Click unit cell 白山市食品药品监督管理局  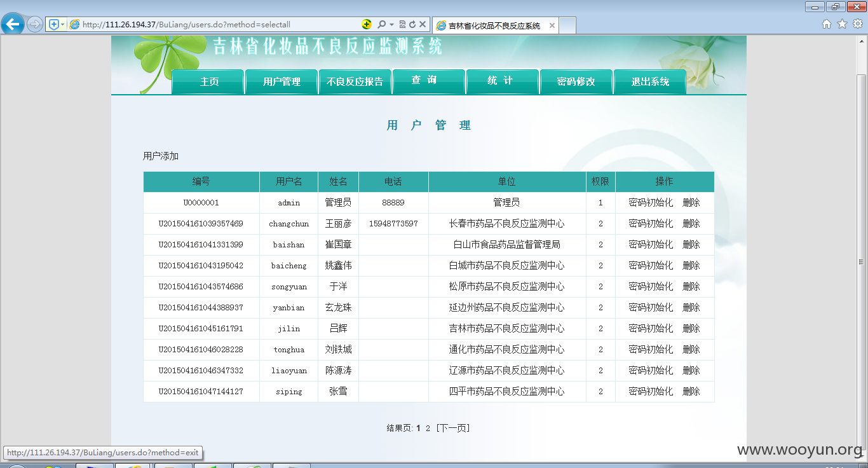click(506, 245)
